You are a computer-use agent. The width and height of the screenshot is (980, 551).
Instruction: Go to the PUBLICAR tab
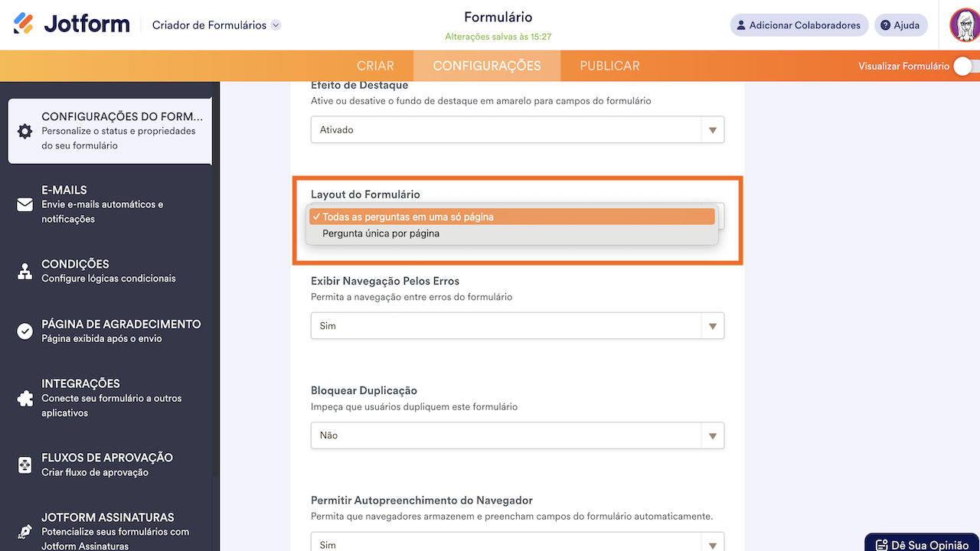pyautogui.click(x=609, y=67)
